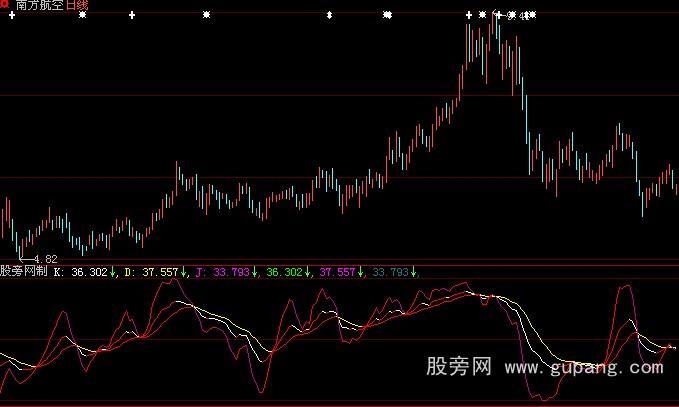Open the red settings gear beside 南方航空
679x407 pixels.
coord(4,4)
